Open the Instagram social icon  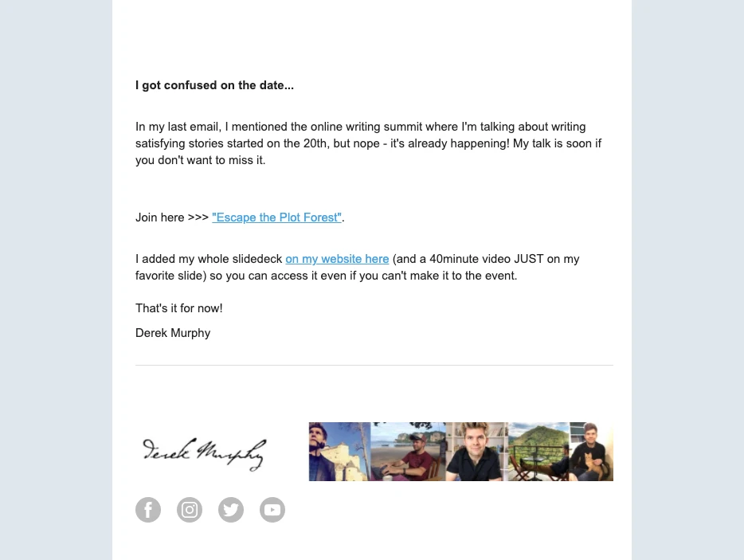tap(190, 510)
